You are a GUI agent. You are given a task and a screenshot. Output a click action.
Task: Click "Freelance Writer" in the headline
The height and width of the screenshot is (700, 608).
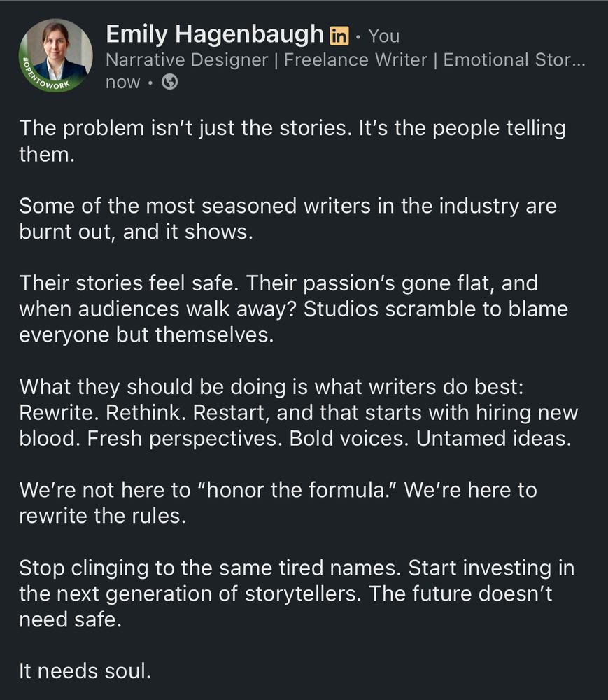click(x=355, y=60)
